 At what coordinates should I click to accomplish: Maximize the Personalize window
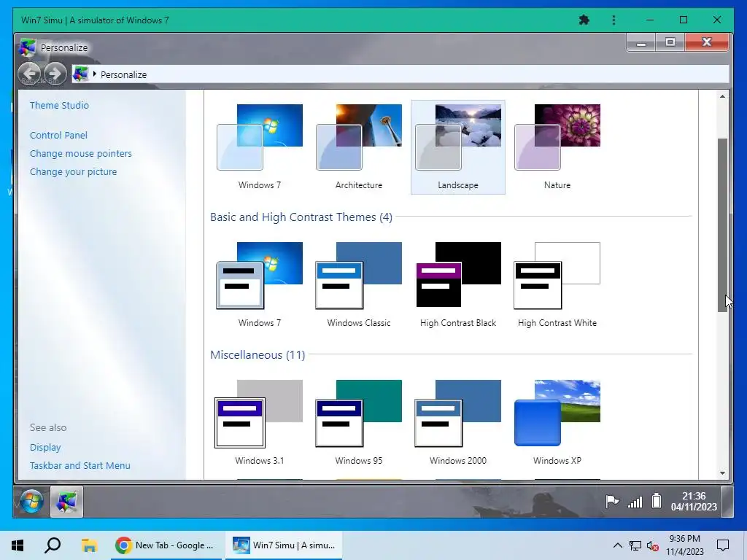tap(670, 42)
